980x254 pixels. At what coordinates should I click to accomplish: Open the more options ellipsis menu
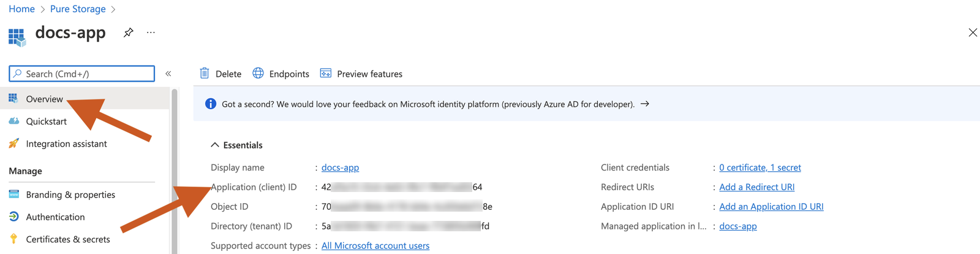151,33
